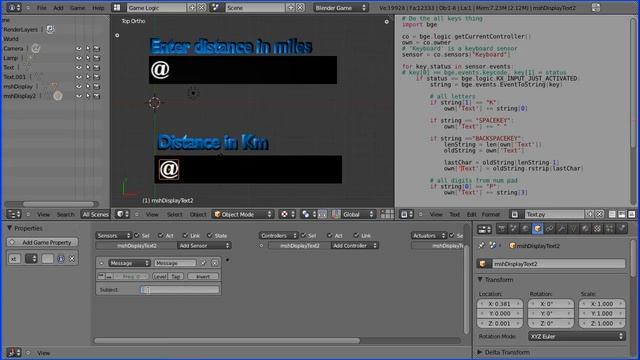
Task: Click Add Game Property button
Action: click(42, 242)
